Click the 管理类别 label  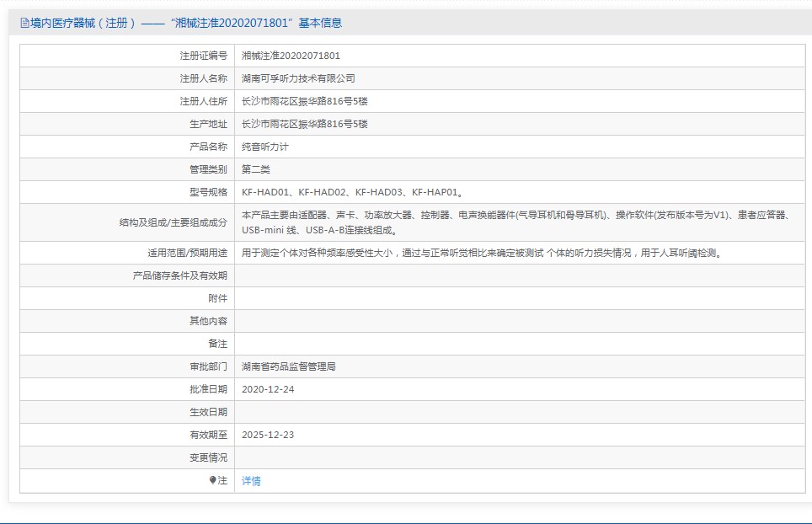208,170
